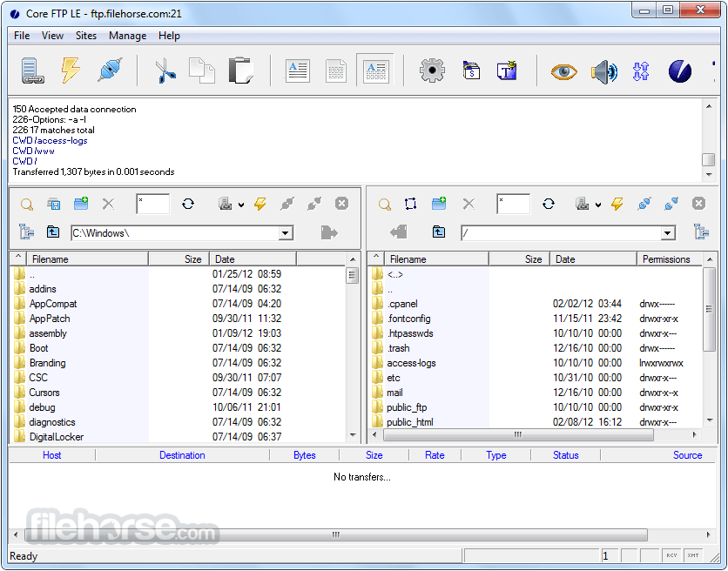Click the Cut scissors icon
728x571 pixels.
point(165,71)
